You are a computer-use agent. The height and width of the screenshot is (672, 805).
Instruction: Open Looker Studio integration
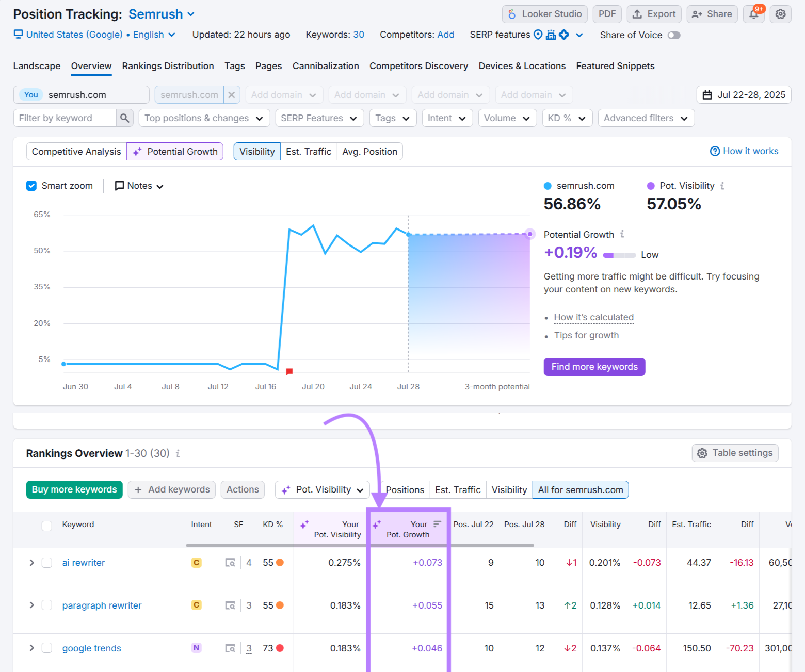click(x=544, y=14)
